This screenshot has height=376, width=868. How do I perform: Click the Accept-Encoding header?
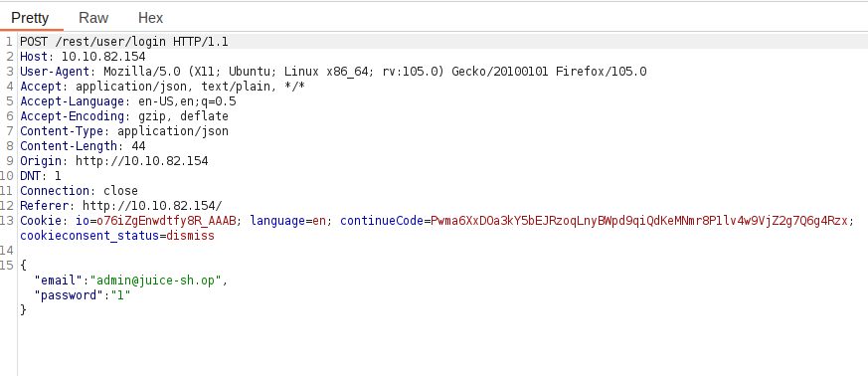[124, 116]
